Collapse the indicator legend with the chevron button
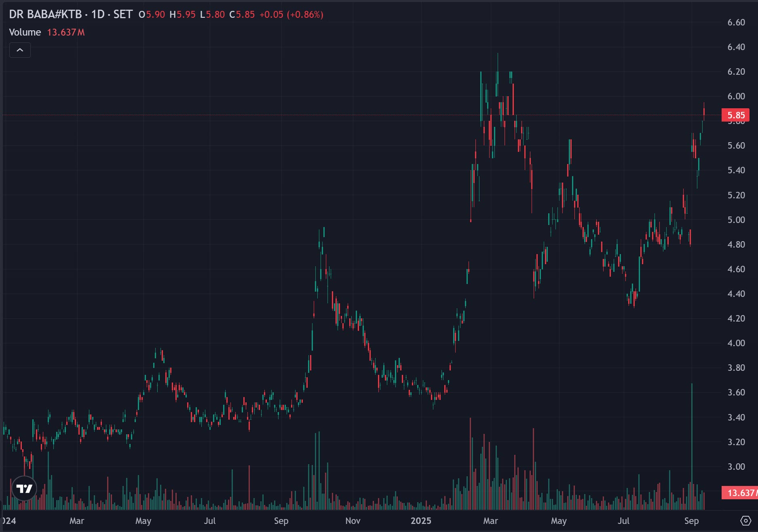This screenshot has width=758, height=532. point(20,50)
